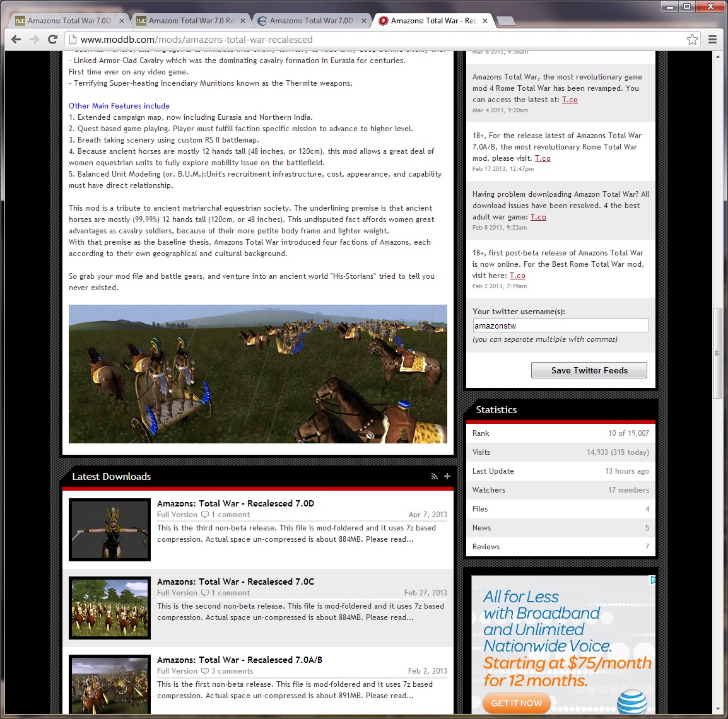Open T.co link in Mar 4 2013 tweet

(x=570, y=99)
